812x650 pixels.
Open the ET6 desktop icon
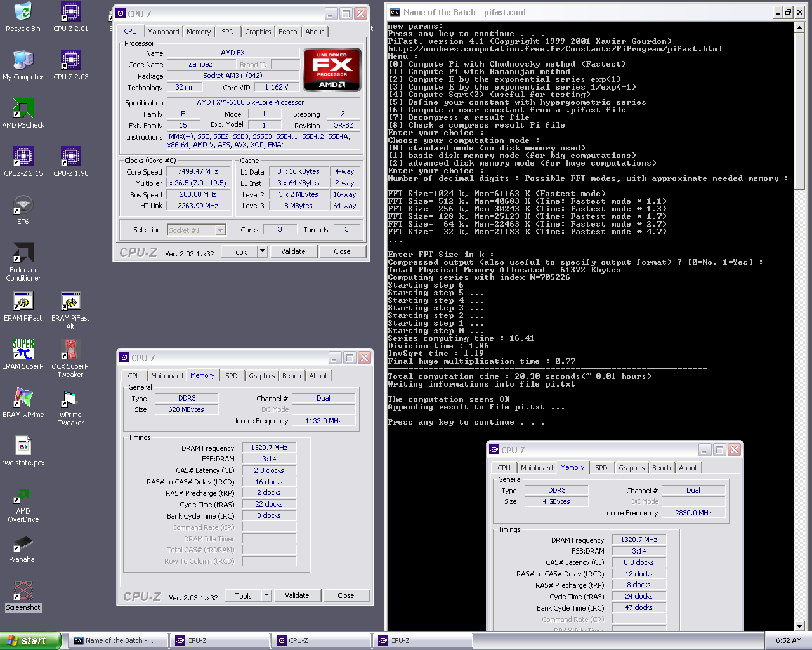click(23, 210)
